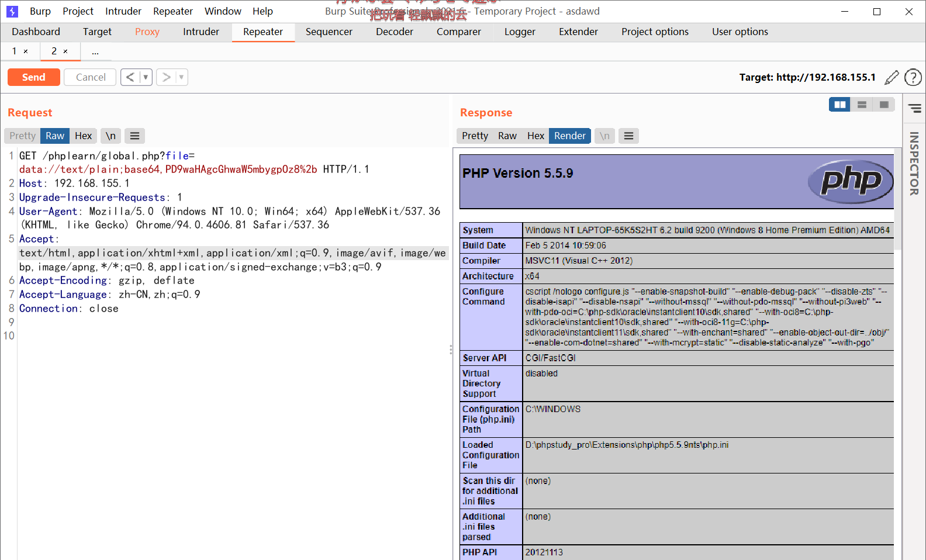Click the Host header line
Image resolution: width=926 pixels, height=560 pixels.
click(x=74, y=184)
